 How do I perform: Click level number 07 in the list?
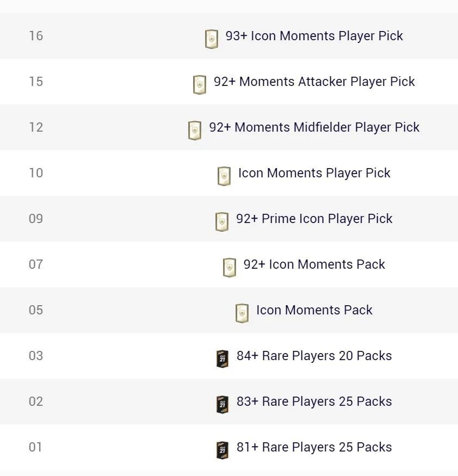[36, 264]
